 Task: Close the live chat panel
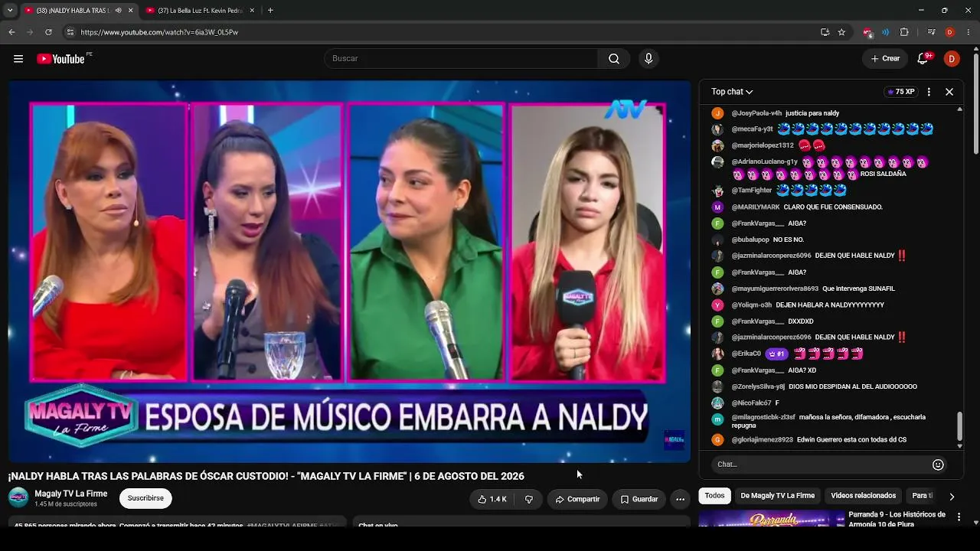pyautogui.click(x=949, y=92)
